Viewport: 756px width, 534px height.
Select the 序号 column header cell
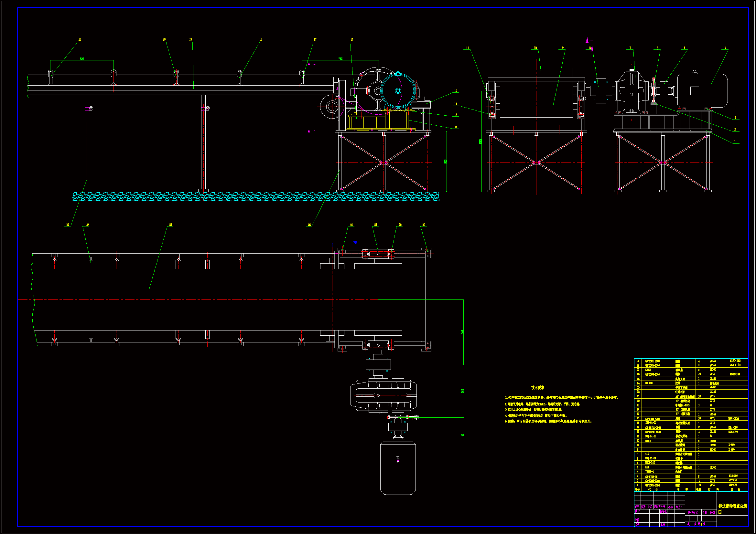click(637, 490)
